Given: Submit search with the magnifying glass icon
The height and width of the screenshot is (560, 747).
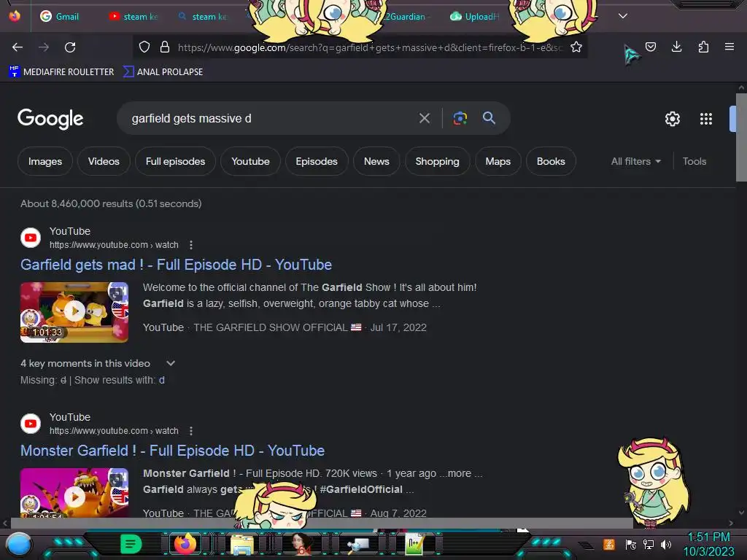Looking at the screenshot, I should click(x=489, y=117).
